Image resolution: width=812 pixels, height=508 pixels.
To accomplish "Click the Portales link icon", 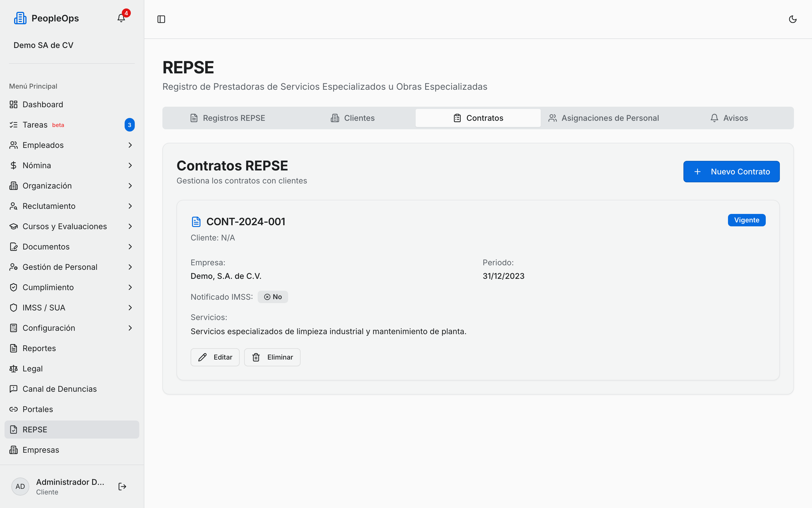I will pos(14,409).
